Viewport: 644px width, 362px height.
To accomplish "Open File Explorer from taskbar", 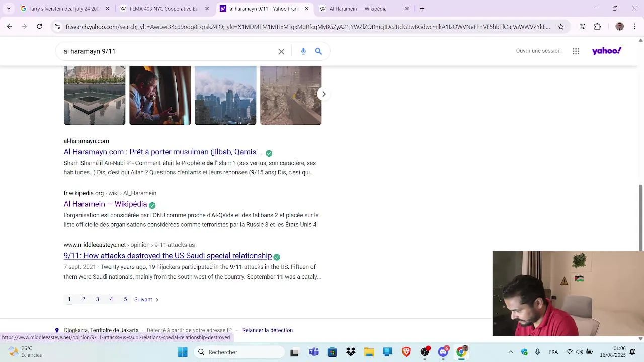I will point(369,352).
